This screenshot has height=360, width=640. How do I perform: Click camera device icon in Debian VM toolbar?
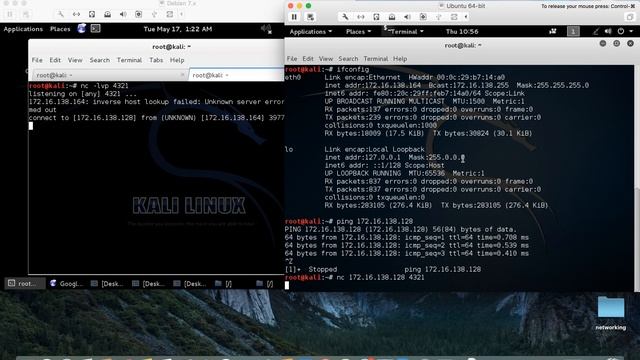138,14
